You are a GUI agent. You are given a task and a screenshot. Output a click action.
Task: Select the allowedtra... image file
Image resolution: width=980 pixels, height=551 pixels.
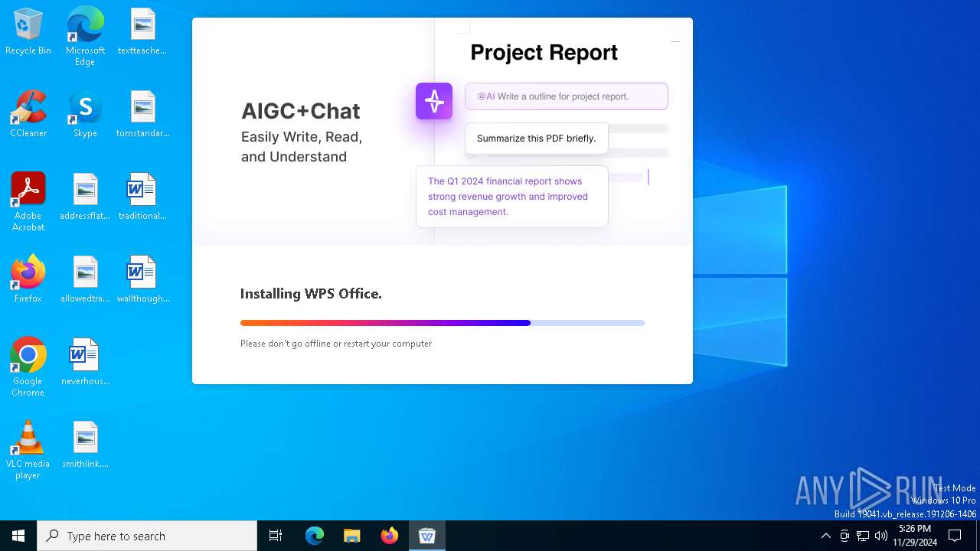point(85,280)
